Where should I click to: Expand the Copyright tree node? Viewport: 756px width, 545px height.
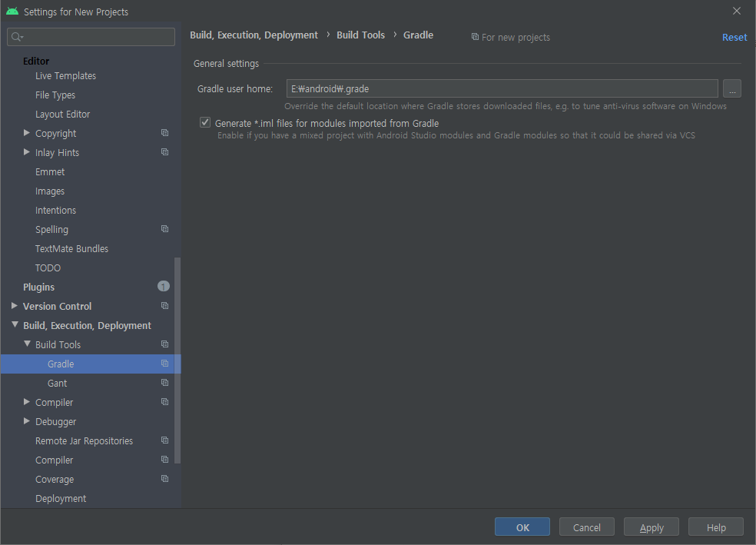27,133
